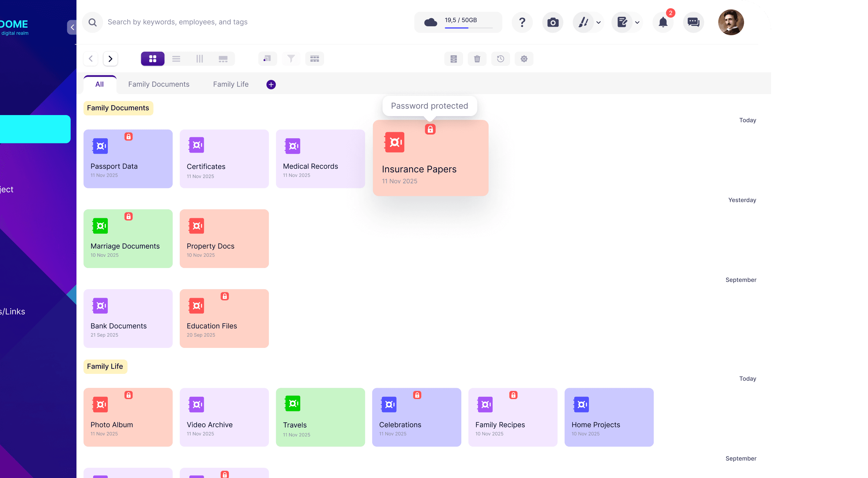
Task: Switch to list view mode
Action: (176, 59)
